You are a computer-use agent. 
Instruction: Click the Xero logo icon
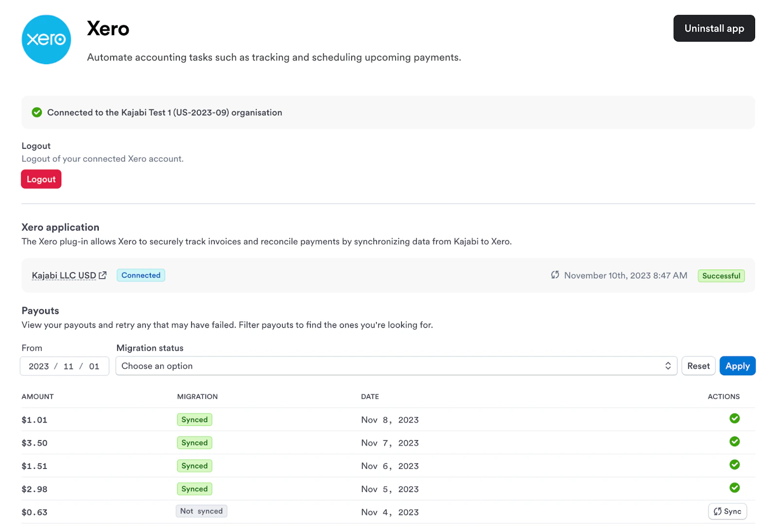pyautogui.click(x=46, y=39)
